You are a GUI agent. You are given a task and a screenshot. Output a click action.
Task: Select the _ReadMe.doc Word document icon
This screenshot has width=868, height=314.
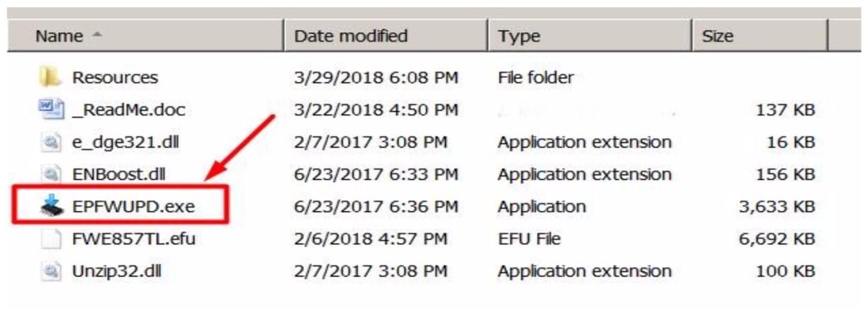click(51, 109)
